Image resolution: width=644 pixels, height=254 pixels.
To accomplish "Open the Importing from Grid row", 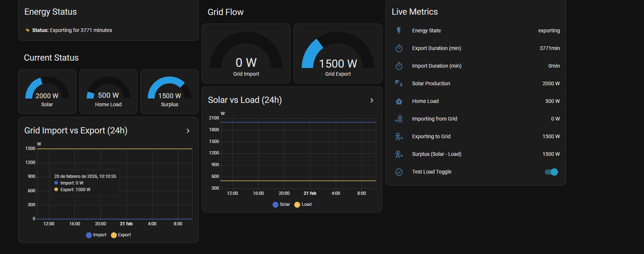I will click(x=476, y=119).
